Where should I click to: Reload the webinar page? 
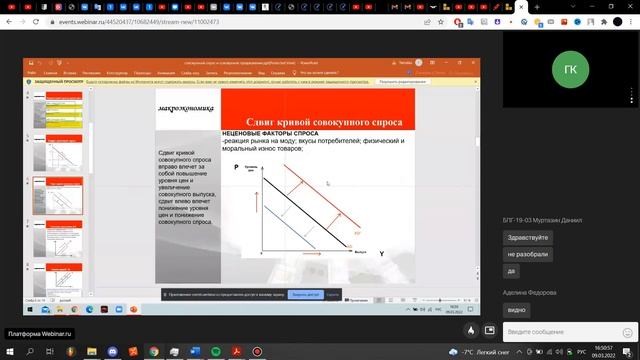tap(36, 22)
